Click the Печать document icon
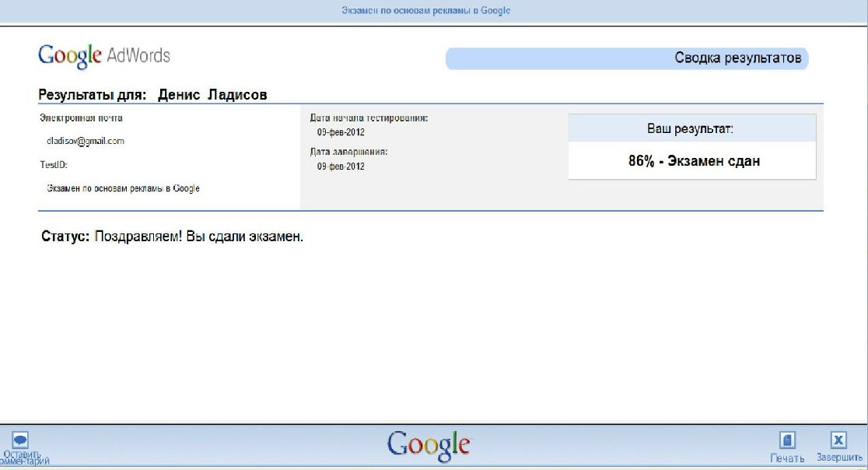Viewport: 868px width, 470px height. click(787, 440)
